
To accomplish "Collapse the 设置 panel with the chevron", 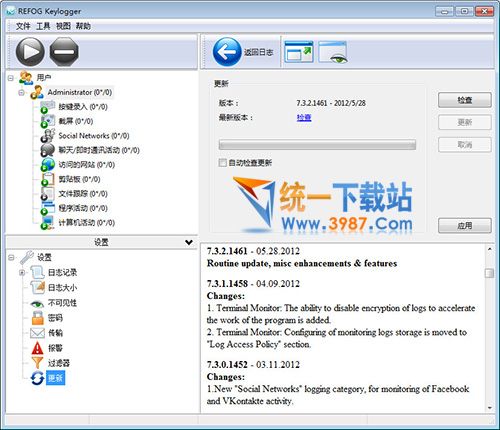I will tap(189, 242).
